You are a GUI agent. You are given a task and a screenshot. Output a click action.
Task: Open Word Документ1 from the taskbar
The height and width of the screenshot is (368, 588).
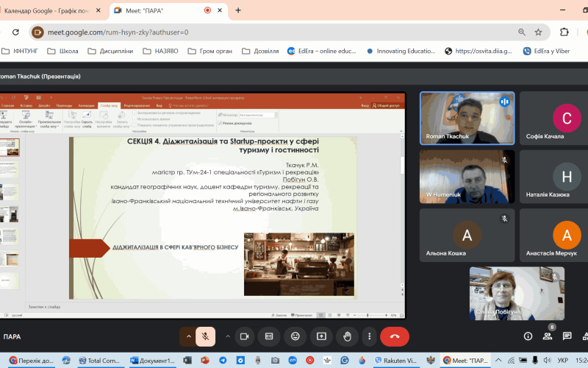152,361
